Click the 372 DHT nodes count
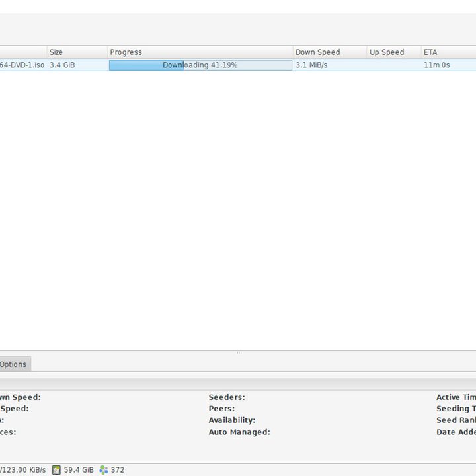This screenshot has height=476, width=476. click(118, 470)
